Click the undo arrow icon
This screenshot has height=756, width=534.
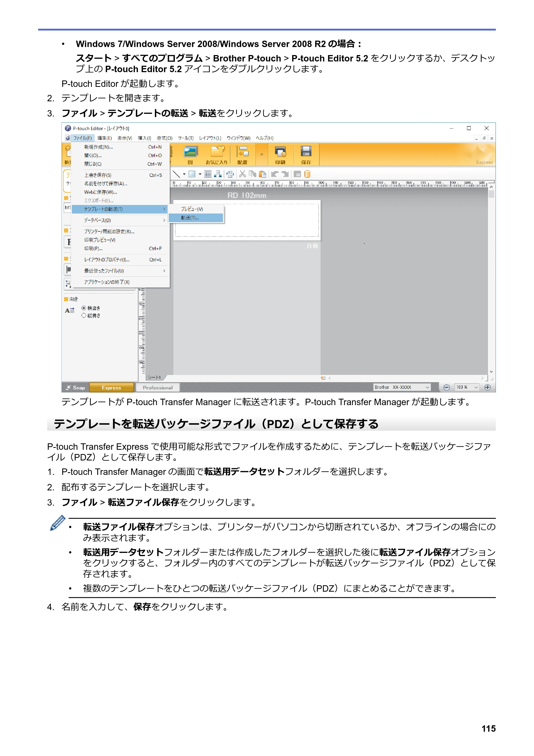[x=275, y=174]
